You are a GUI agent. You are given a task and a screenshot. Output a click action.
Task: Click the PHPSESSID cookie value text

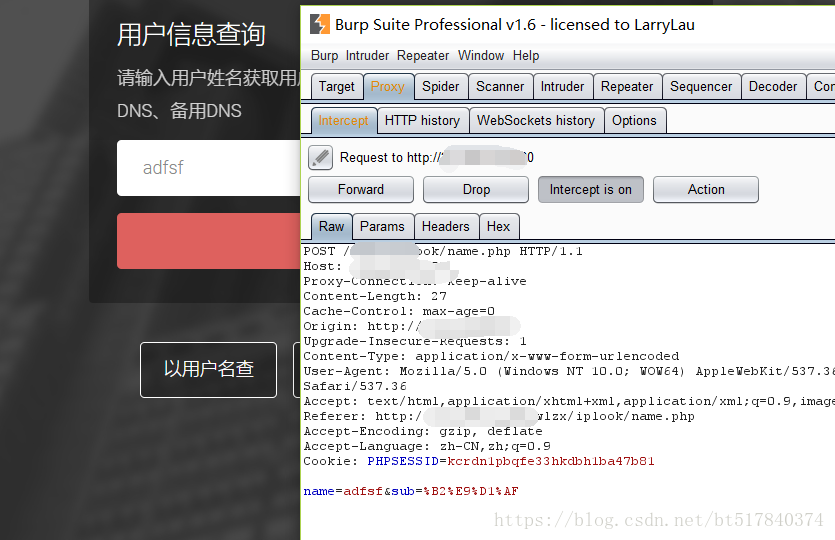point(551,461)
